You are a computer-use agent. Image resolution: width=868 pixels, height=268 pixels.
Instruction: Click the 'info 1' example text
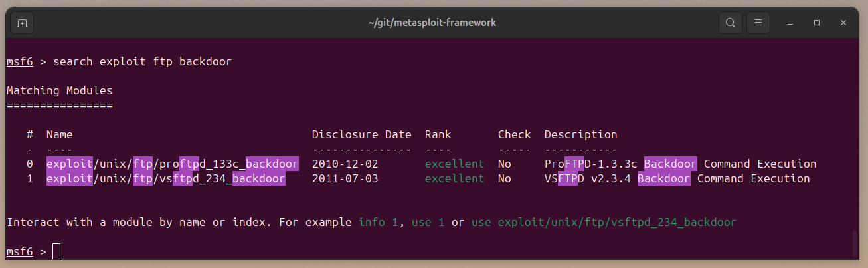tap(379, 222)
